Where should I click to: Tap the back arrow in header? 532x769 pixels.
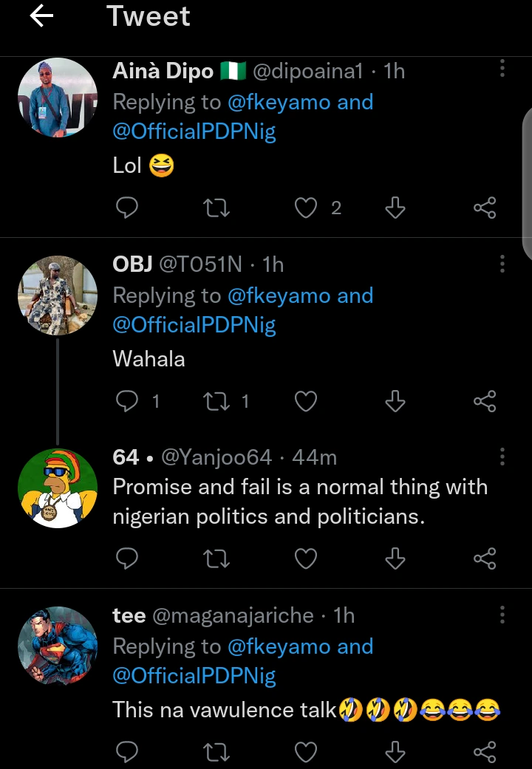pos(41,17)
